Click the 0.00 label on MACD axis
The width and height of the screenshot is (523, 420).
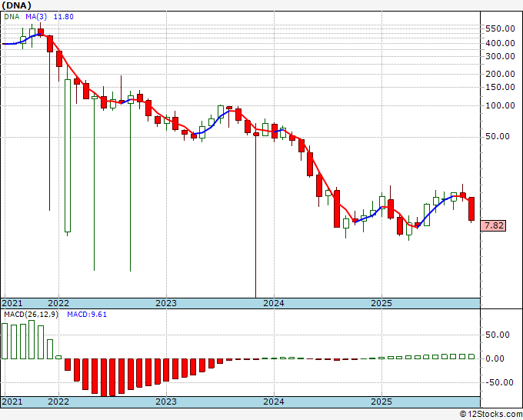point(497,359)
